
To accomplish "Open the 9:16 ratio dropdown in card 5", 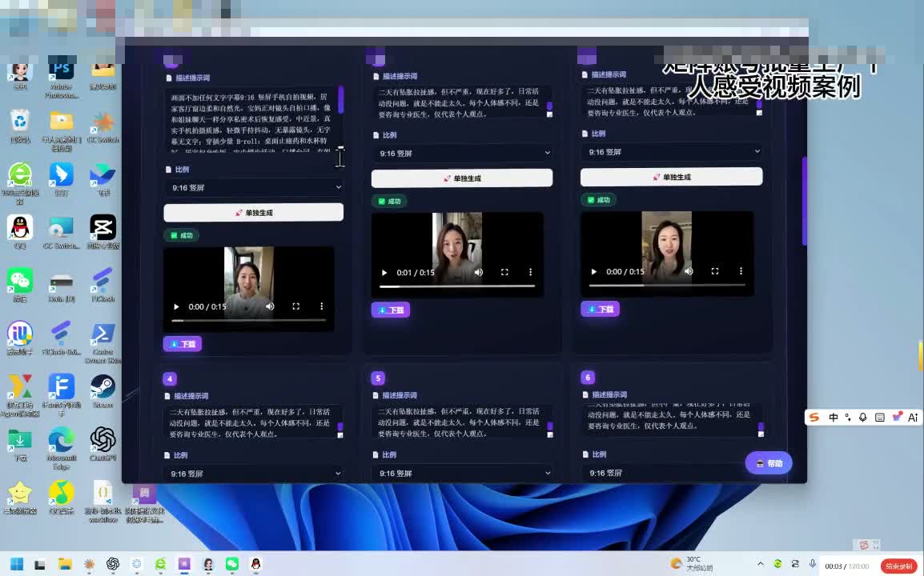I will pyautogui.click(x=463, y=473).
